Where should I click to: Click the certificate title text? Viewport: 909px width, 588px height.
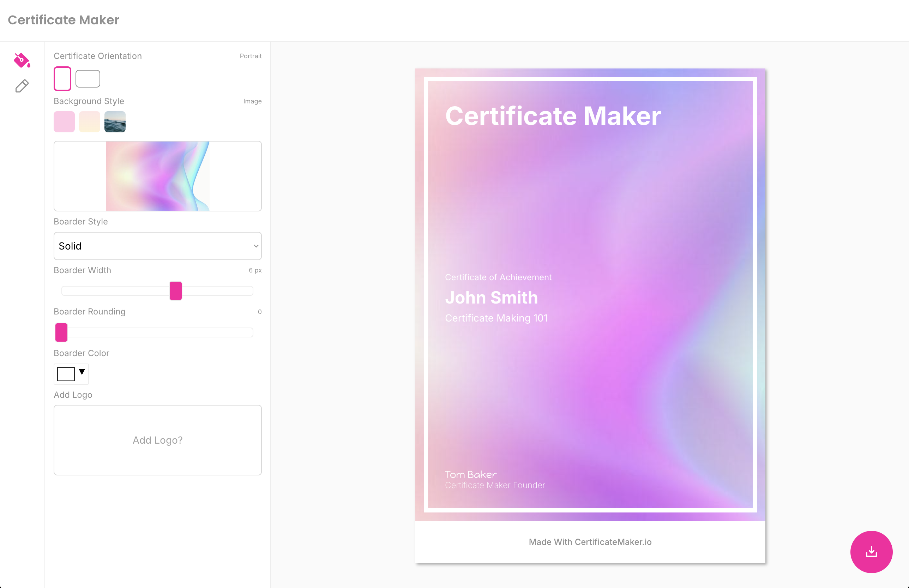click(553, 116)
